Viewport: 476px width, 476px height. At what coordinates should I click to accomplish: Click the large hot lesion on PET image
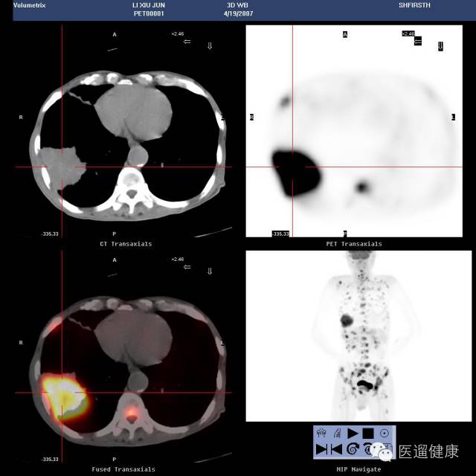click(296, 173)
